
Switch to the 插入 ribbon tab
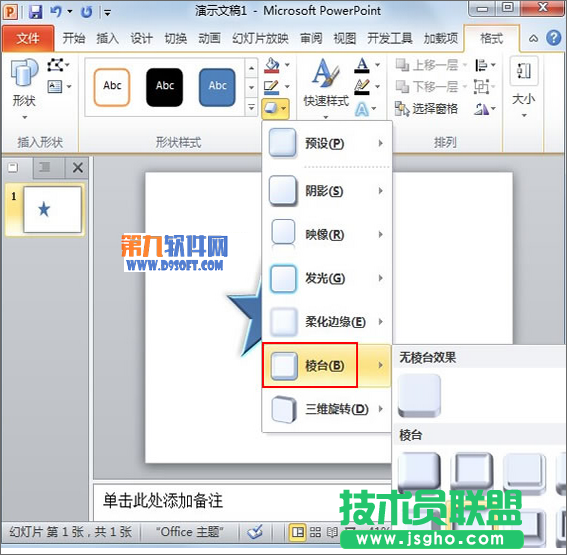pos(108,38)
